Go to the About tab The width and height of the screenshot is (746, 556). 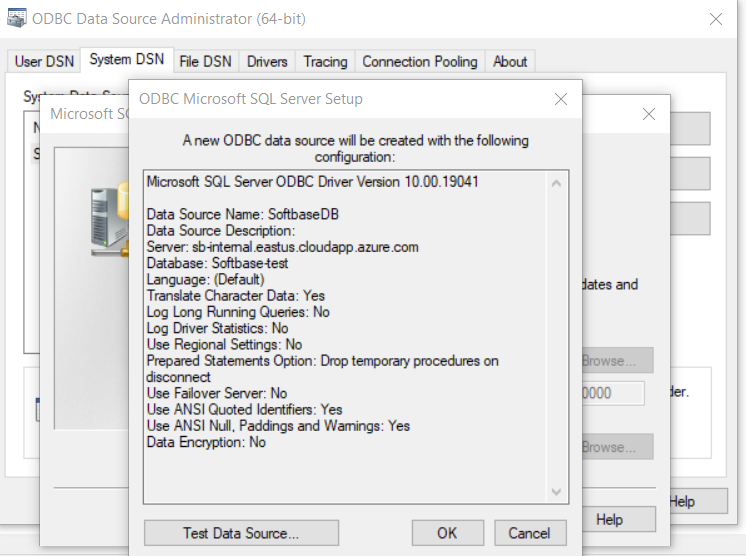pyautogui.click(x=510, y=61)
